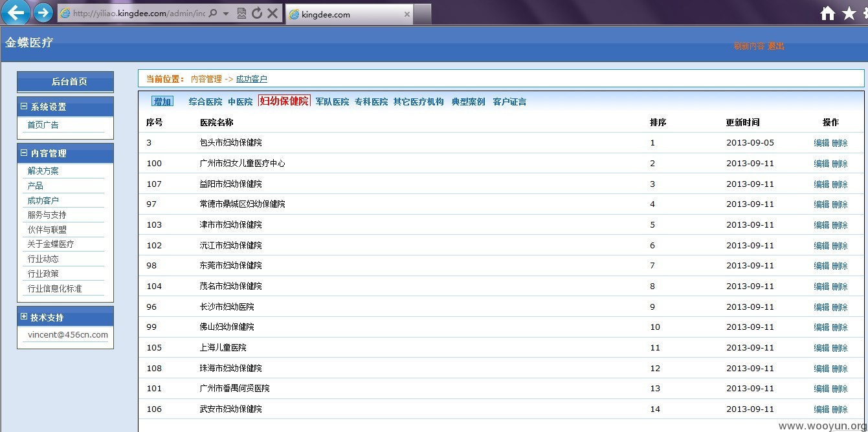Image resolution: width=868 pixels, height=432 pixels.
Task: Click vincent@456cn.com email text
Action: tap(68, 335)
